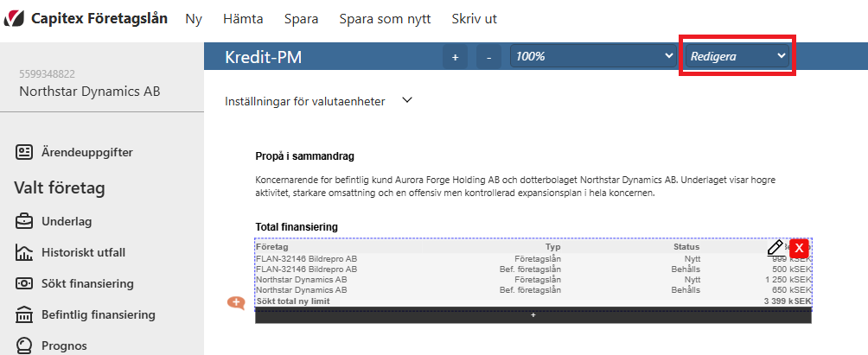
Task: Open the Hämta menu
Action: 243,19
